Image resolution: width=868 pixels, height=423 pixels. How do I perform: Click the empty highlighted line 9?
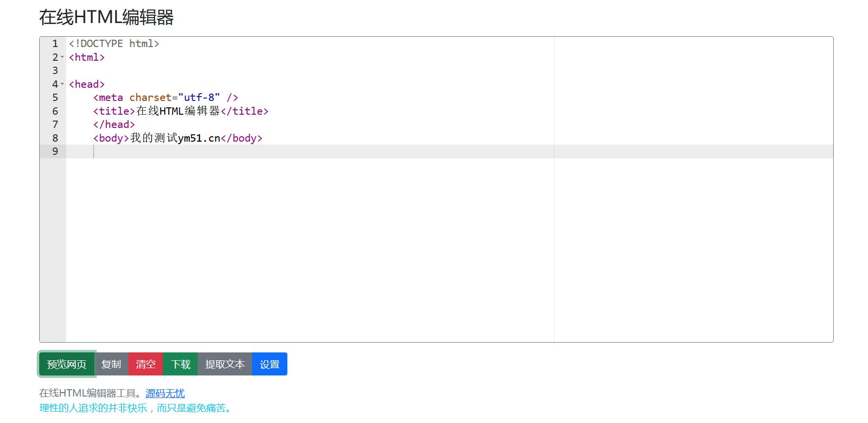point(294,151)
